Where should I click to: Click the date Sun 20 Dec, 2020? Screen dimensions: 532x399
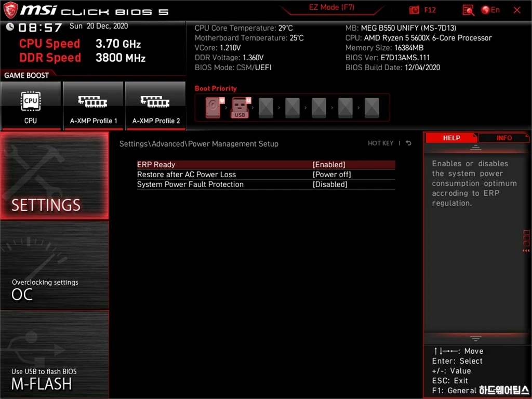tap(99, 26)
